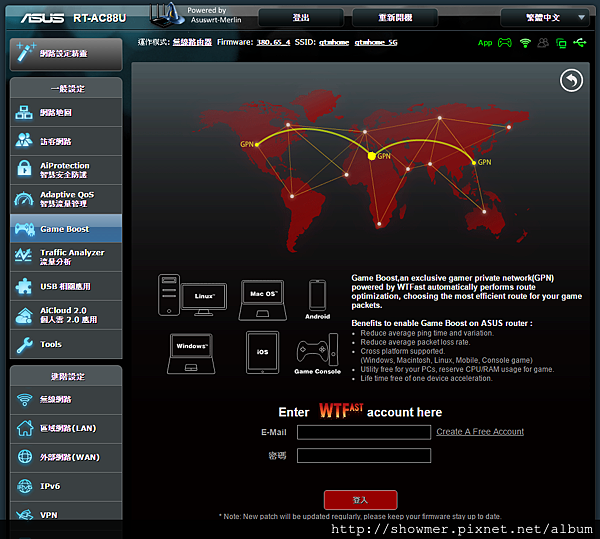Click the VPN menu label

tap(49, 515)
